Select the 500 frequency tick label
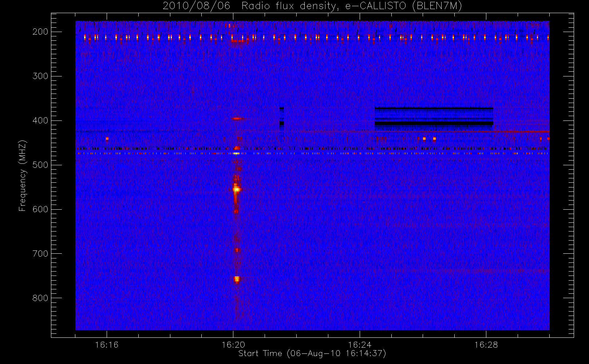 point(40,165)
